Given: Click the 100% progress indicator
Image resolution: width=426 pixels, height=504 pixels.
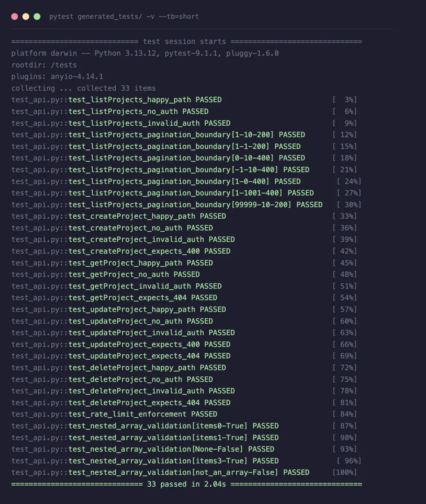Looking at the screenshot, I should [345, 472].
